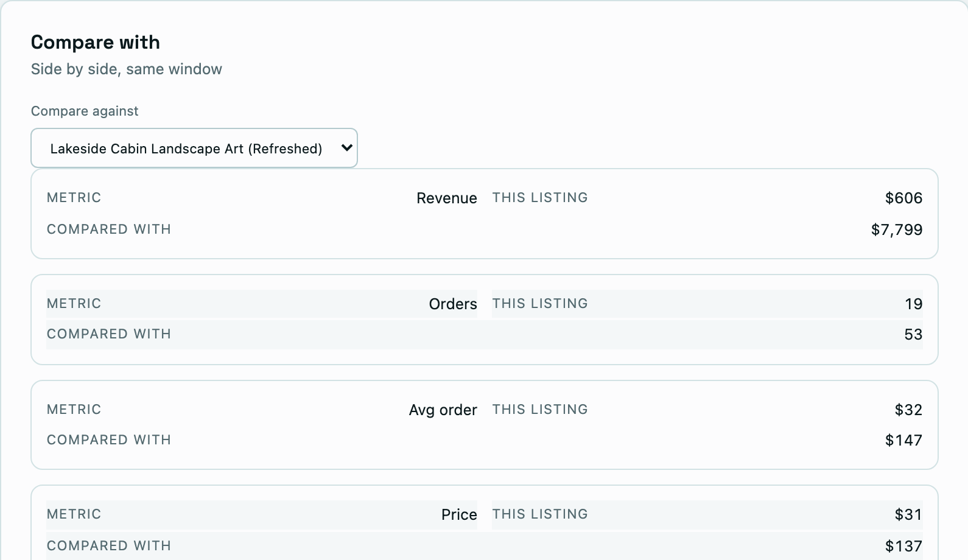Click compared avg order value $147

pyautogui.click(x=903, y=441)
